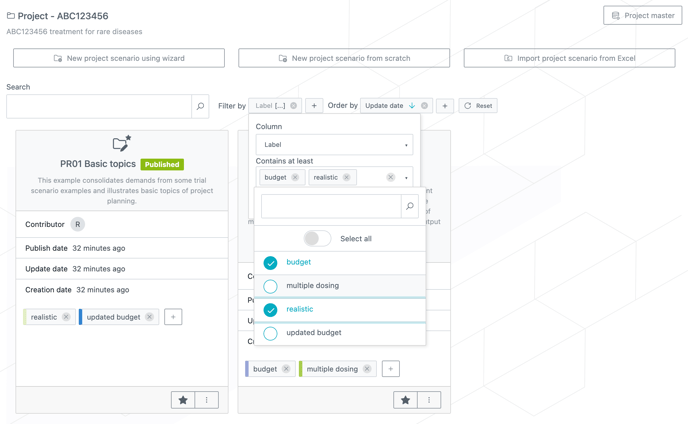
Task: Remove the 'realistic' tag from PR01 card
Action: pyautogui.click(x=66, y=317)
